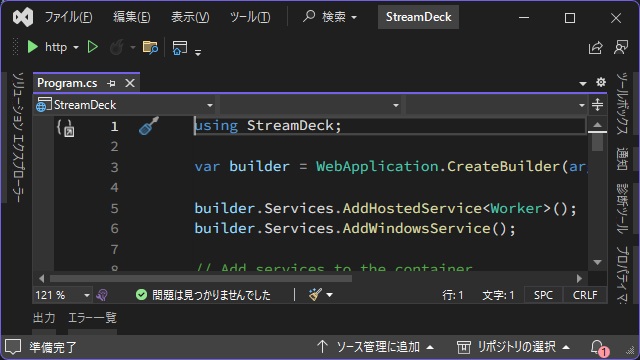
Task: Show the open documents list dropdown arrow
Action: [583, 84]
